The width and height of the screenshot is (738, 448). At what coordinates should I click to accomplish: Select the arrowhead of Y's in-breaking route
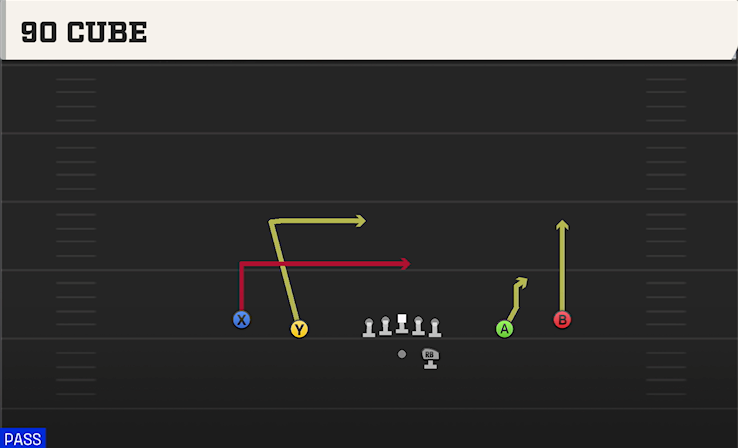(361, 220)
